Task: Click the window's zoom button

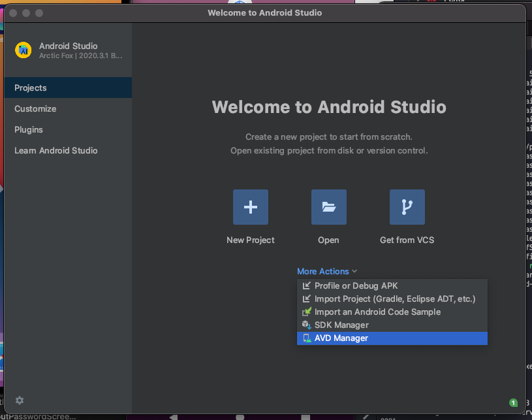Action: [39, 13]
